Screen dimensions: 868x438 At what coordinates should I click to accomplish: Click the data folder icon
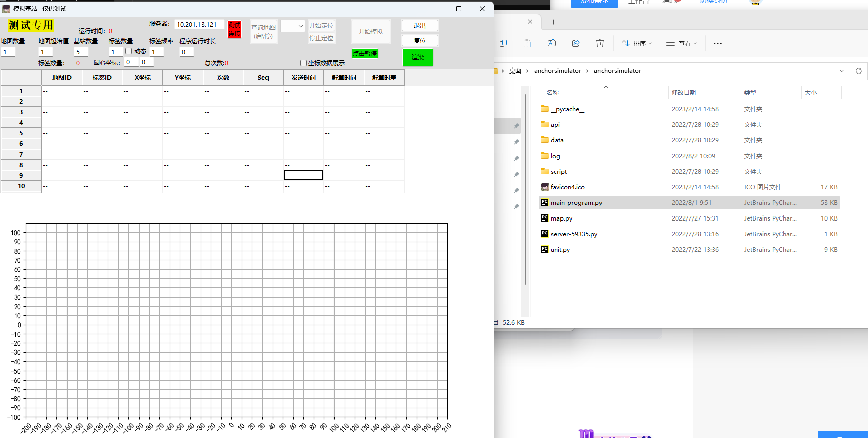pos(544,140)
